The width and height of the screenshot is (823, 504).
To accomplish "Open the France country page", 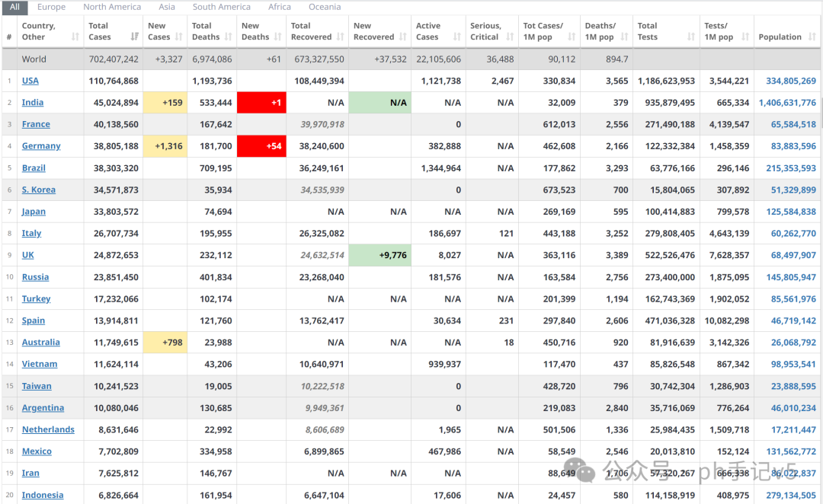I will pos(37,124).
